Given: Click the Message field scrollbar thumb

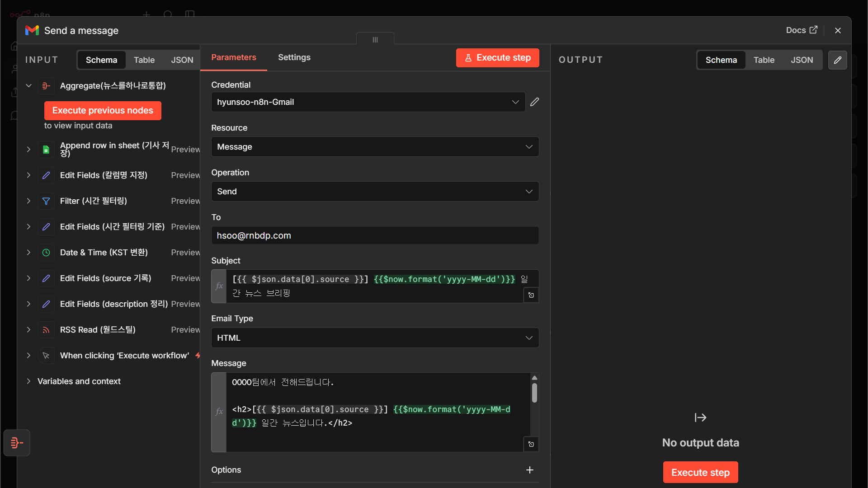Looking at the screenshot, I should click(534, 393).
